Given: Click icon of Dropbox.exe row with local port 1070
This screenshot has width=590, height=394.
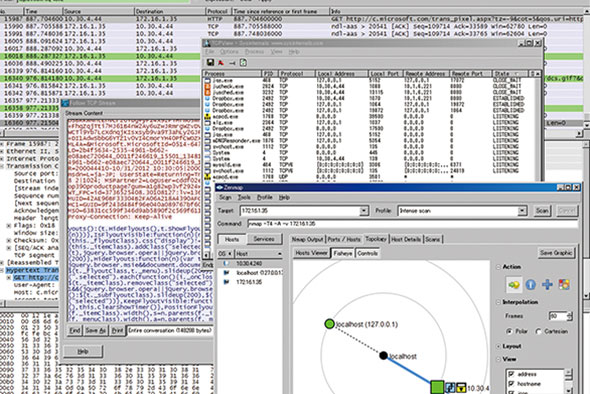Looking at the screenshot, I should pos(207,98).
